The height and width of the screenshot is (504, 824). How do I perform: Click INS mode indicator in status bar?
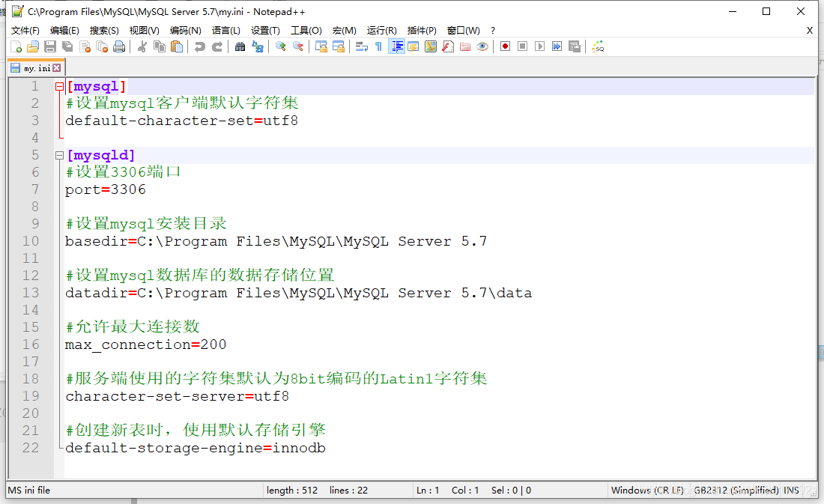[791, 491]
